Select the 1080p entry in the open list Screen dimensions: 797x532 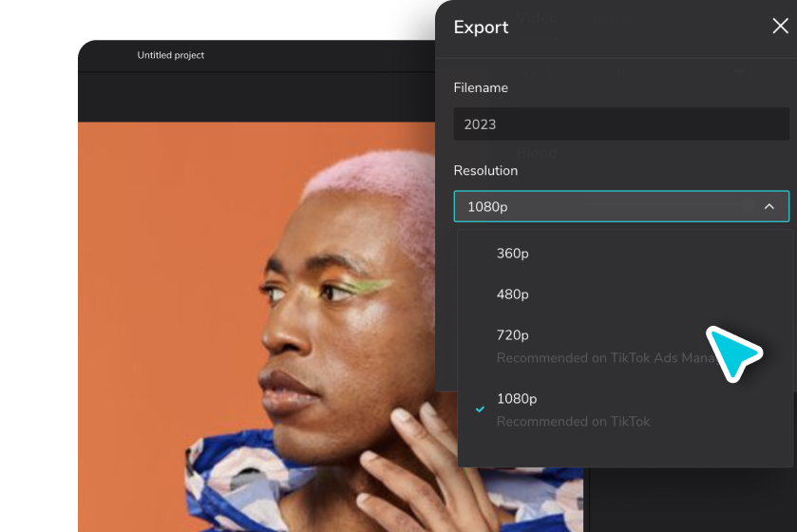click(x=517, y=399)
